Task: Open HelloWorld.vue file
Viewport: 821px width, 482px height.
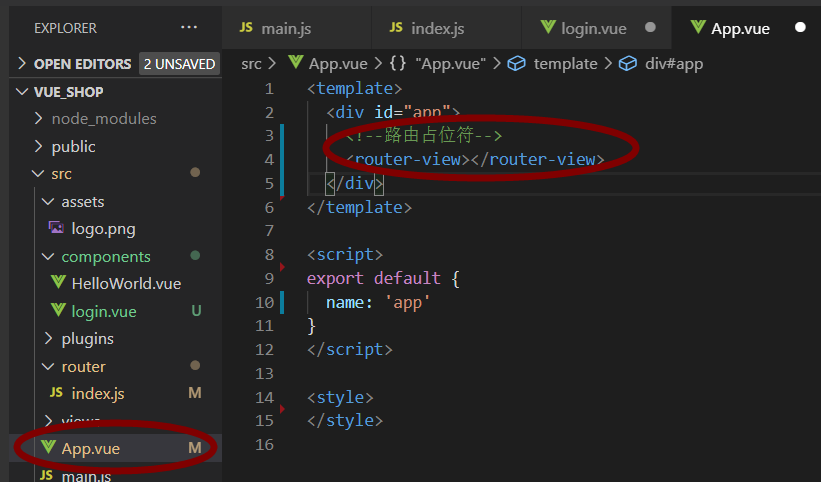Action: coord(115,284)
